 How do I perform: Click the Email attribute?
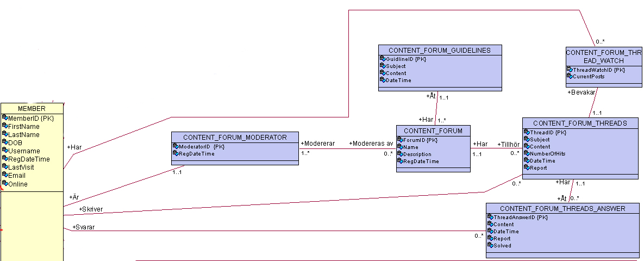(17, 176)
